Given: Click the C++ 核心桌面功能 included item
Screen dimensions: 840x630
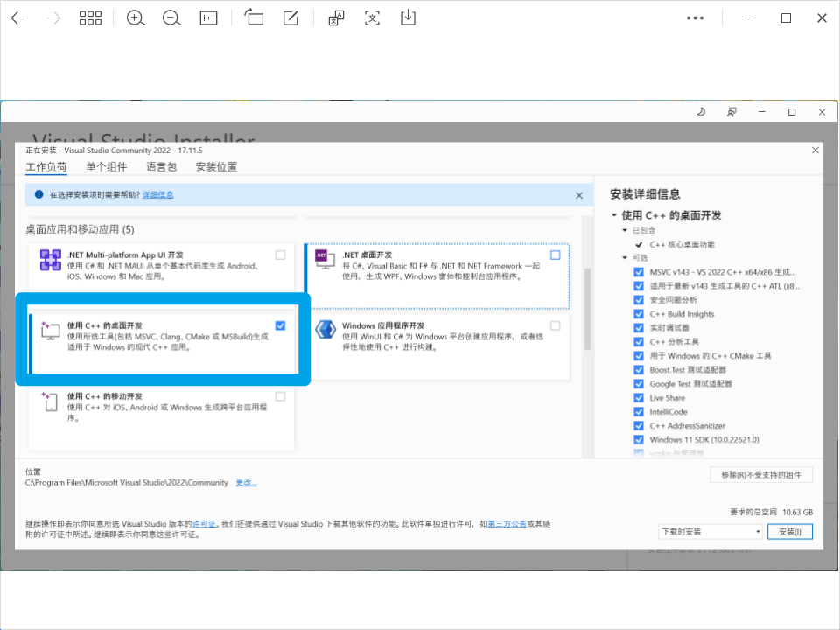Looking at the screenshot, I should coord(682,244).
